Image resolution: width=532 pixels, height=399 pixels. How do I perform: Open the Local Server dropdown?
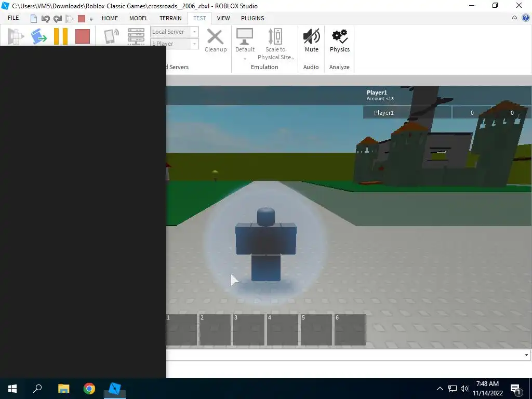pos(175,32)
